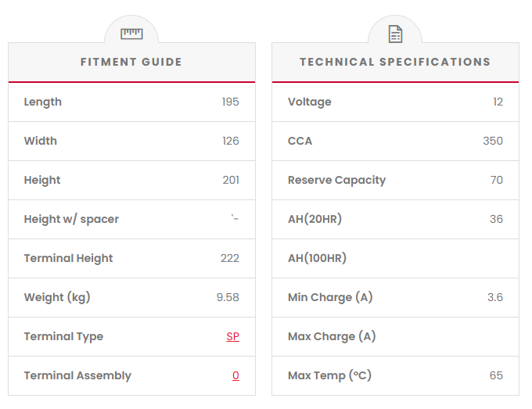Select the Fitment Guide header

[x=131, y=62]
